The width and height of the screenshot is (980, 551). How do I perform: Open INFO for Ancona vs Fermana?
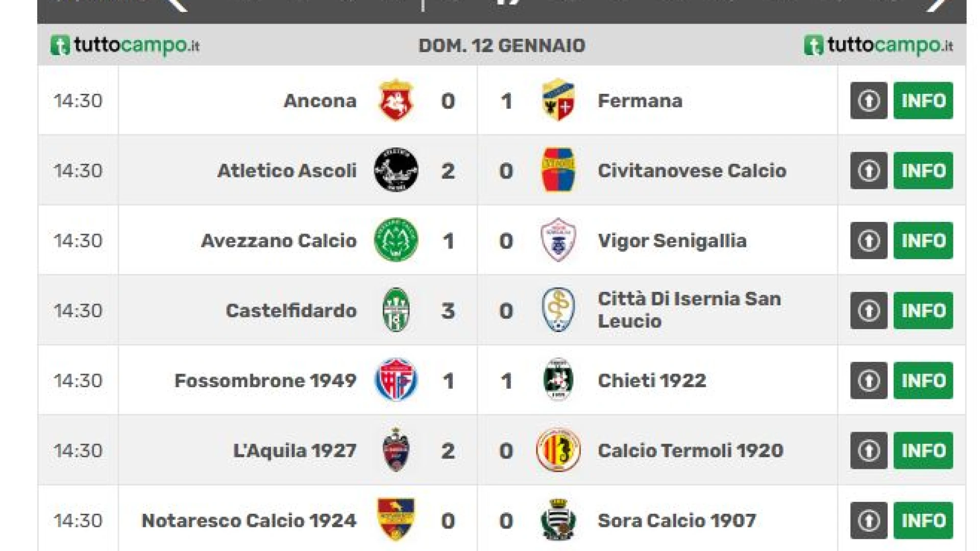[x=923, y=101]
